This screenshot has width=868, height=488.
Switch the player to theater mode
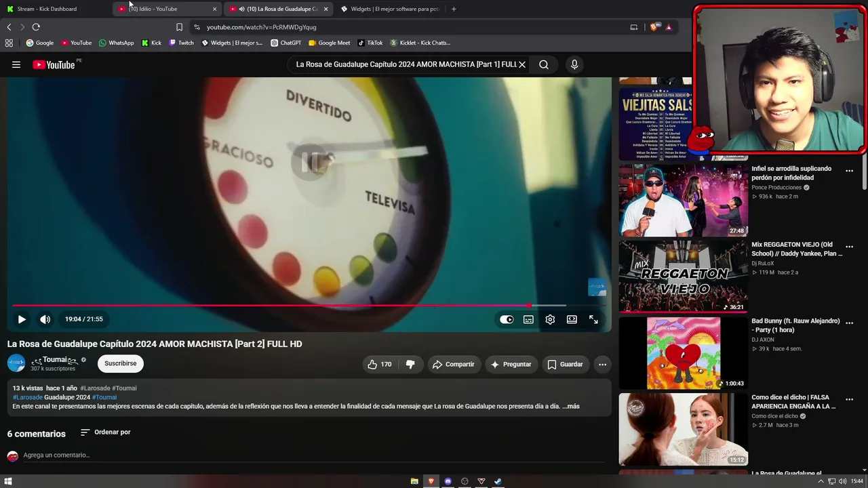click(x=572, y=319)
